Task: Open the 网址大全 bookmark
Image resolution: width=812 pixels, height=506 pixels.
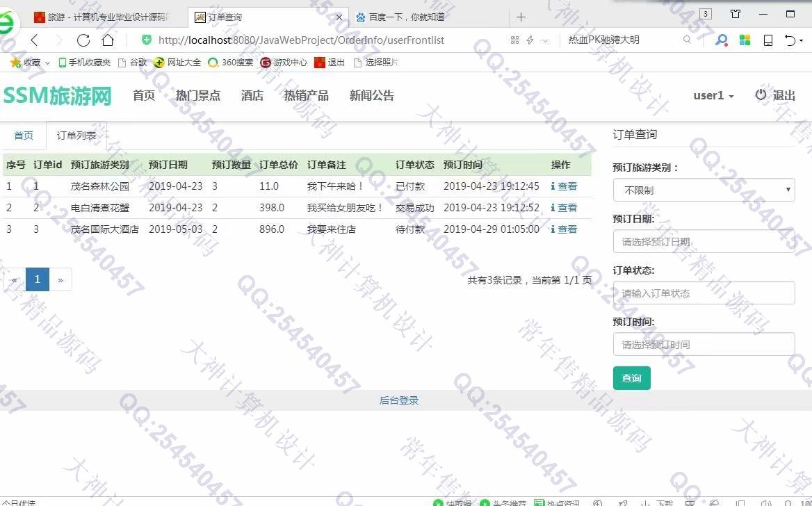Action: click(177, 62)
